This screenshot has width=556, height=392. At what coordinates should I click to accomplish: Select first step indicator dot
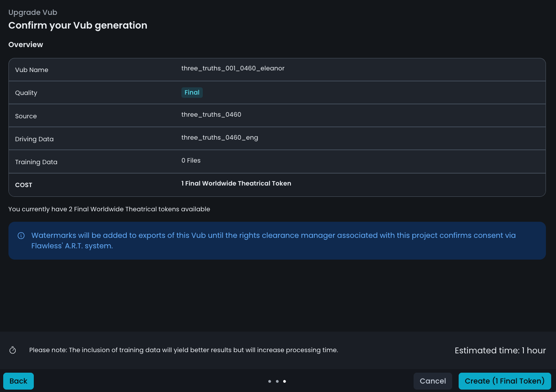coord(270,381)
